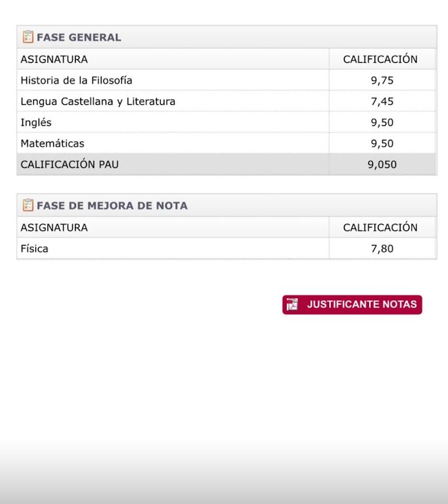Click the clipboard icon beside Fase General
This screenshot has height=504, width=448.
[28, 37]
